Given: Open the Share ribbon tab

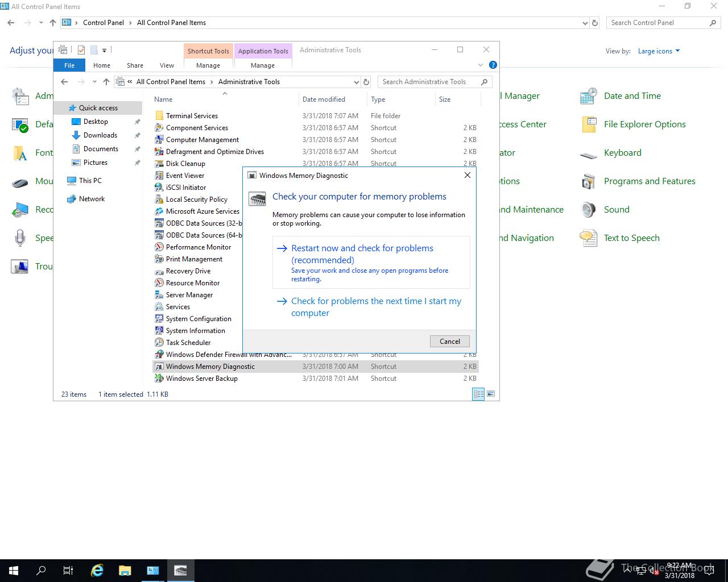Looking at the screenshot, I should (135, 65).
